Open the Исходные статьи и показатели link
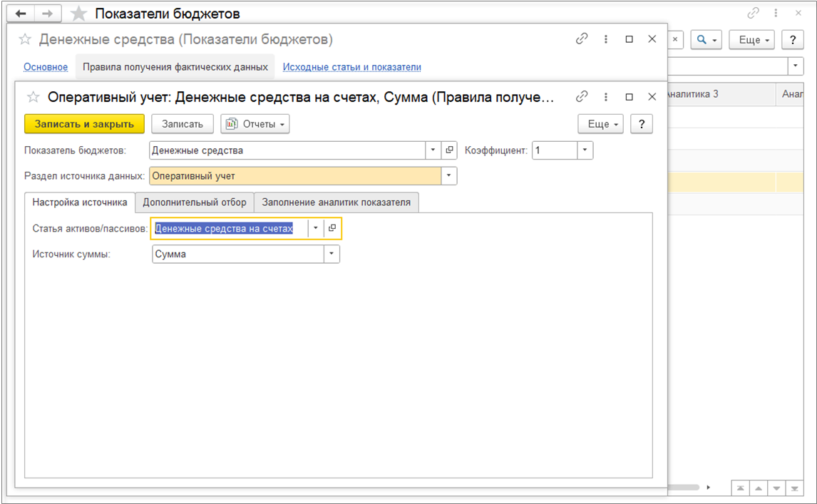The height and width of the screenshot is (504, 817). [351, 67]
